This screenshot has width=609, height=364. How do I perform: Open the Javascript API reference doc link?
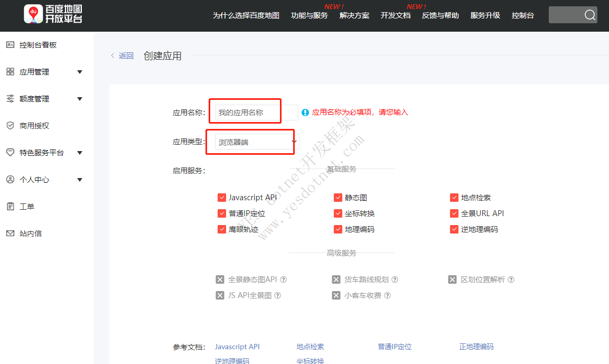[237, 347]
